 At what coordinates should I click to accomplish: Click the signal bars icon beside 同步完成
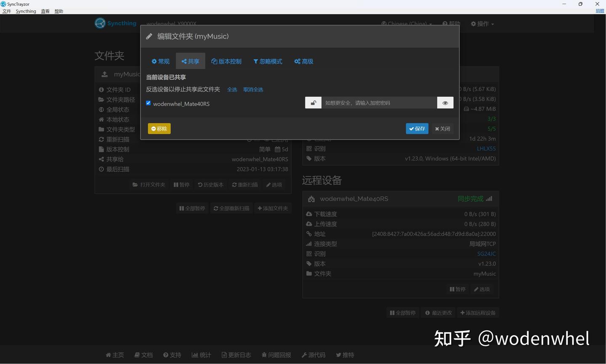(x=489, y=198)
